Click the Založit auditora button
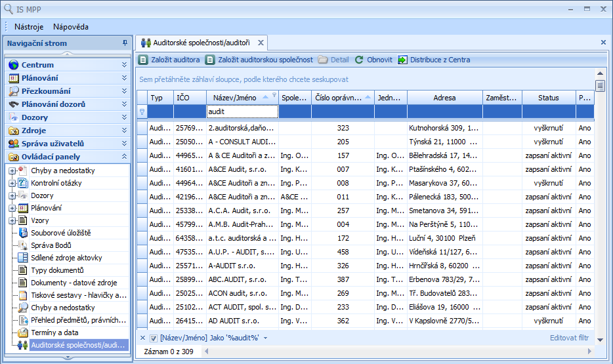This screenshot has height=364, width=613. pyautogui.click(x=169, y=60)
